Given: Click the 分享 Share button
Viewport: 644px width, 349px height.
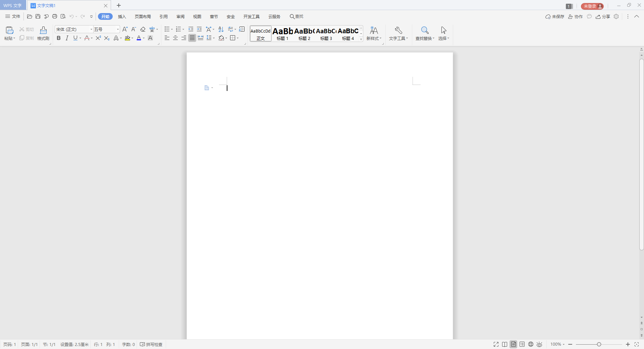Looking at the screenshot, I should (x=603, y=16).
